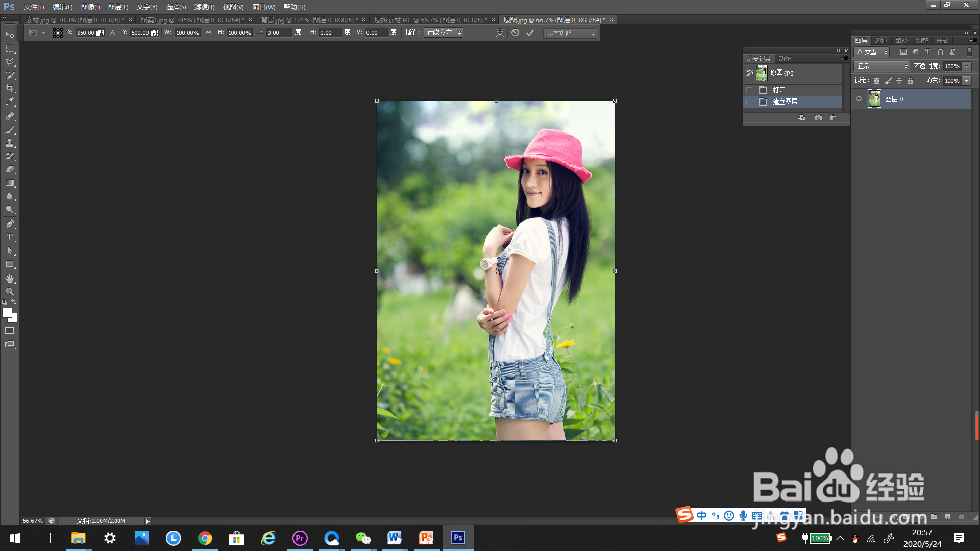
Task: Select the Pen tool
Action: pyautogui.click(x=10, y=224)
